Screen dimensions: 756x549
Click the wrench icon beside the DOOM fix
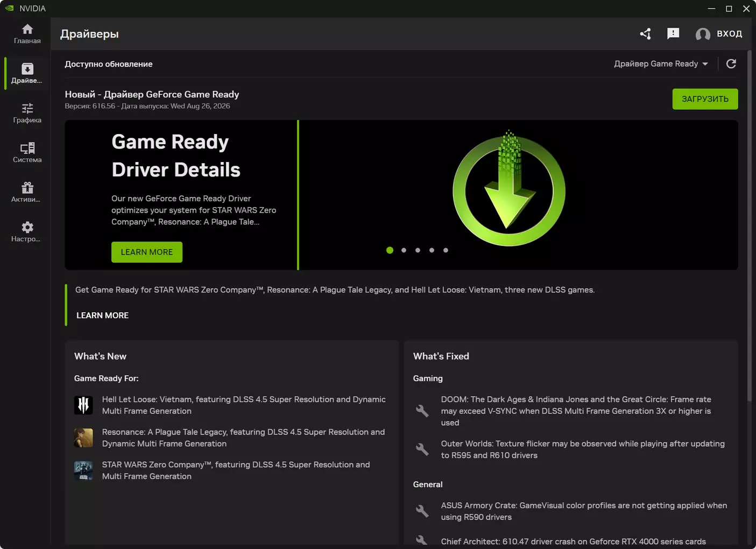tap(422, 411)
